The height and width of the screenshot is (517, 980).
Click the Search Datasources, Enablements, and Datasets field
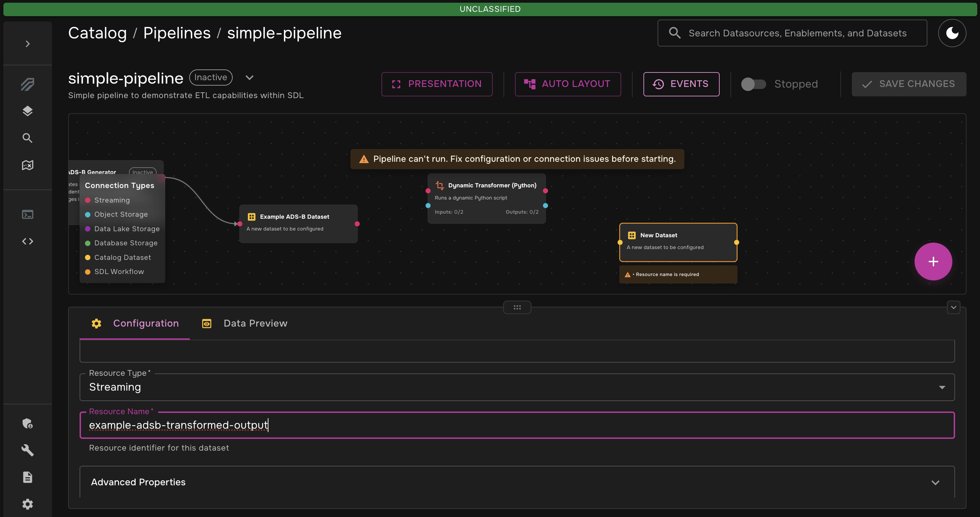792,33
